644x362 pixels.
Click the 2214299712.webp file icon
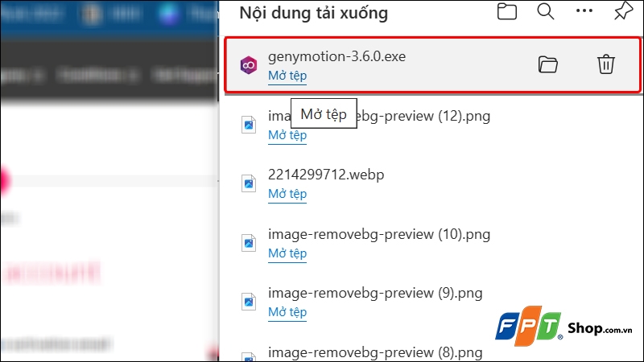[249, 183]
